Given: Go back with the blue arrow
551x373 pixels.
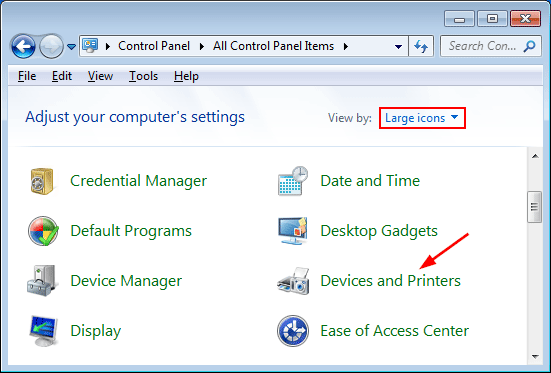Looking at the screenshot, I should (23, 46).
